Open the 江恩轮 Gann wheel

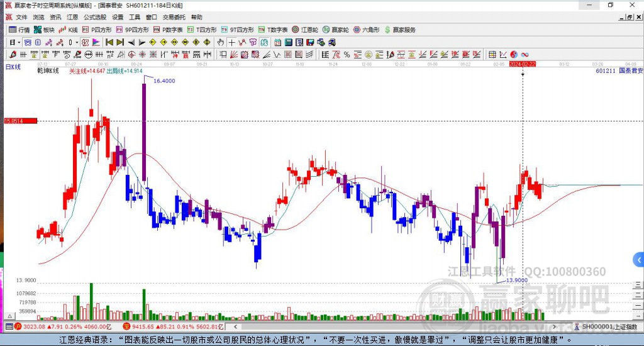[305, 30]
